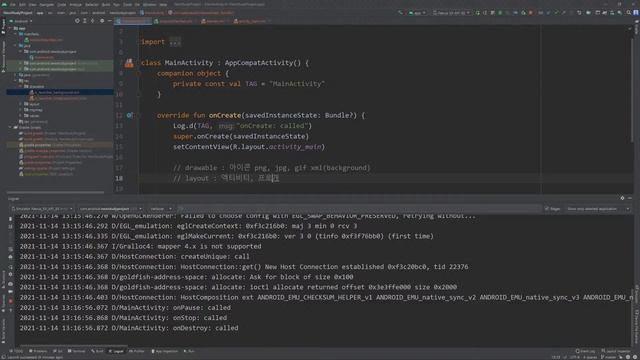Click the setContentView code line
The height and width of the screenshot is (360, 640).
point(249,147)
